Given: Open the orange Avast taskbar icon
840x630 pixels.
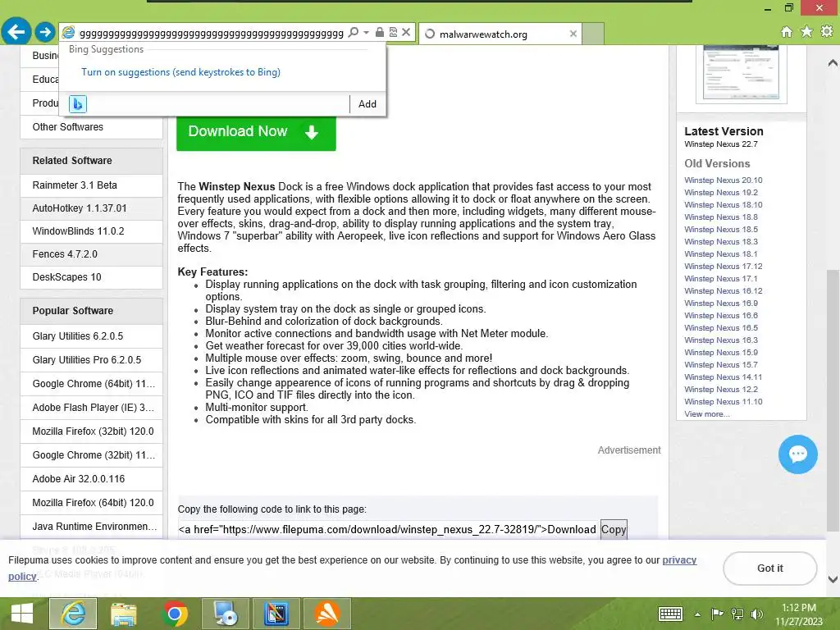Looking at the screenshot, I should click(327, 614).
